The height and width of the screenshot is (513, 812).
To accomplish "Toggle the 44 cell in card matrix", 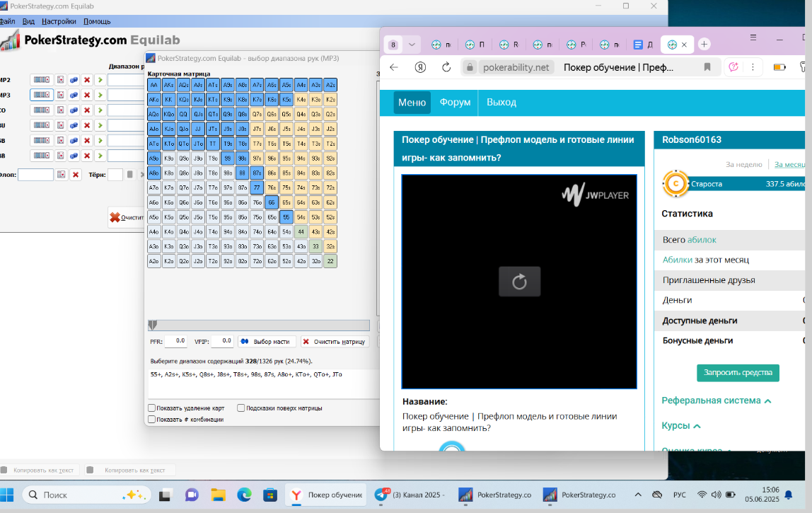I will coord(301,231).
